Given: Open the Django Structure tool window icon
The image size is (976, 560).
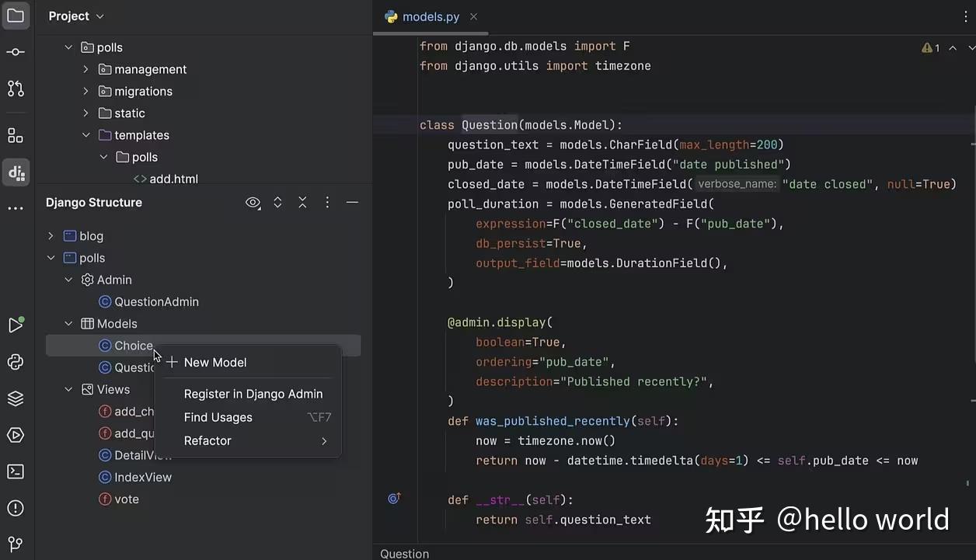Looking at the screenshot, I should (16, 172).
